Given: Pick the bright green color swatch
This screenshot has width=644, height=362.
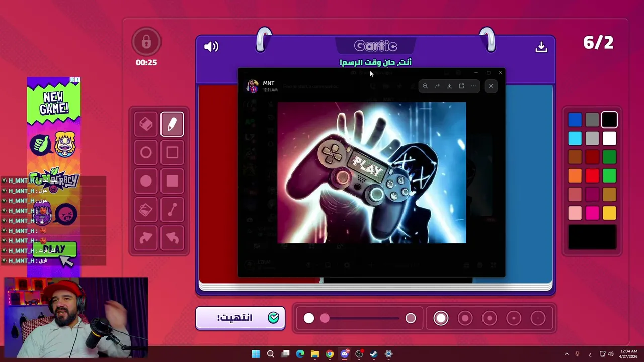Looking at the screenshot, I should [609, 175].
